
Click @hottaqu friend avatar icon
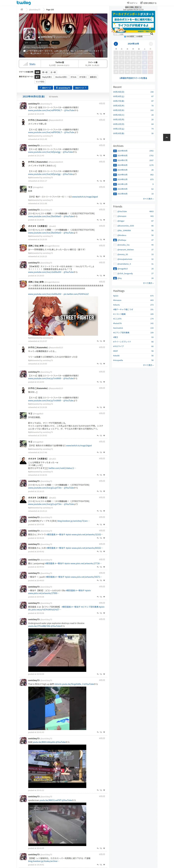(x=115, y=240)
